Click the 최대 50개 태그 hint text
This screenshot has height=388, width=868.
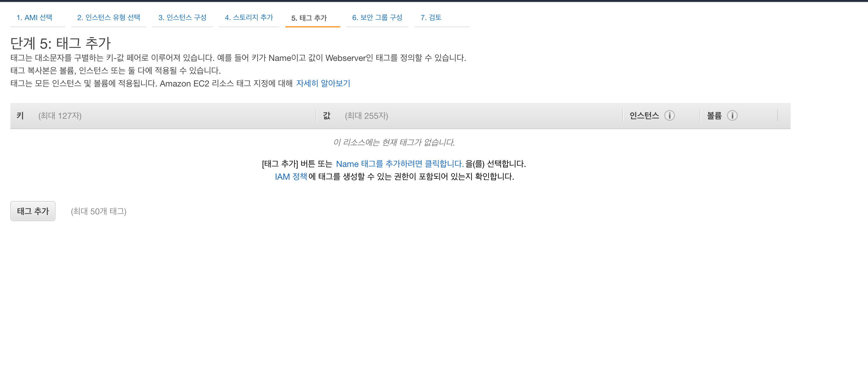[98, 211]
